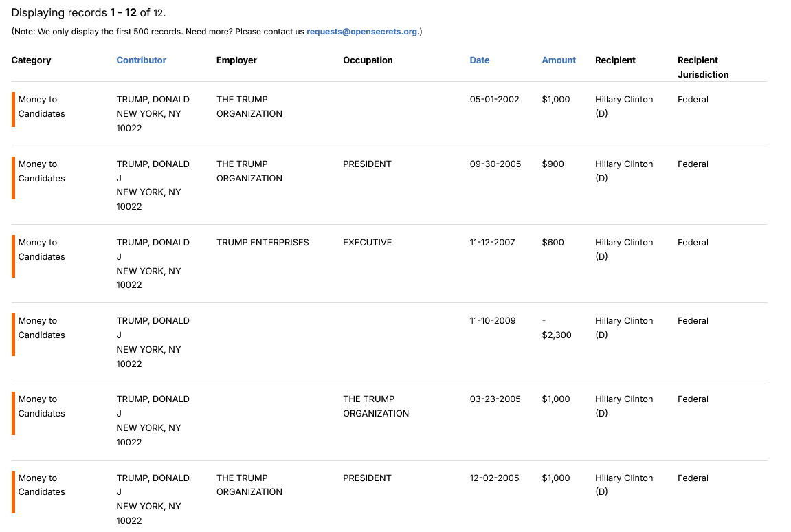Click contributor TRUMP, DONALD J in the 11-12-2007 row

coord(153,250)
